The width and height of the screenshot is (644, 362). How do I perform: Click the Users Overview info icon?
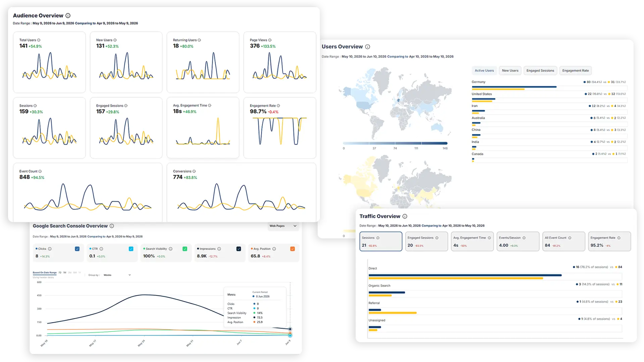tap(368, 47)
